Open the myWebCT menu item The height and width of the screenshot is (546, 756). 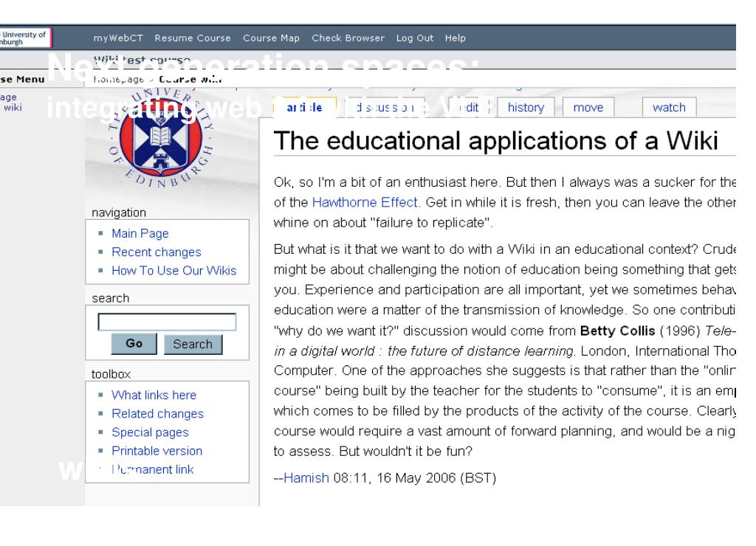click(x=118, y=38)
